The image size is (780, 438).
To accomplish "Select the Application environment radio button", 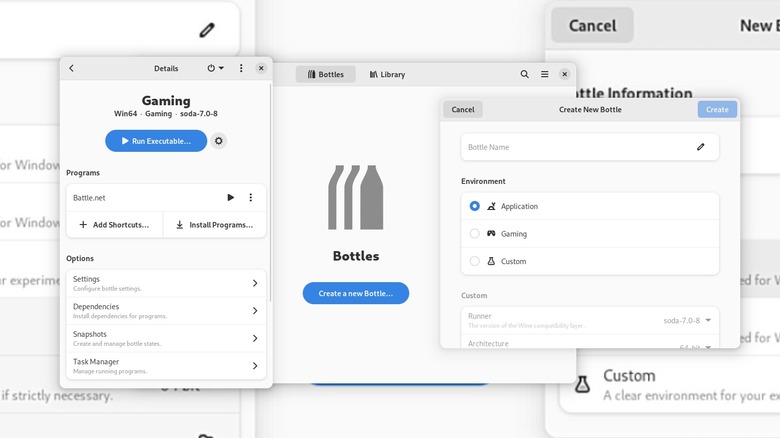I will coord(475,206).
